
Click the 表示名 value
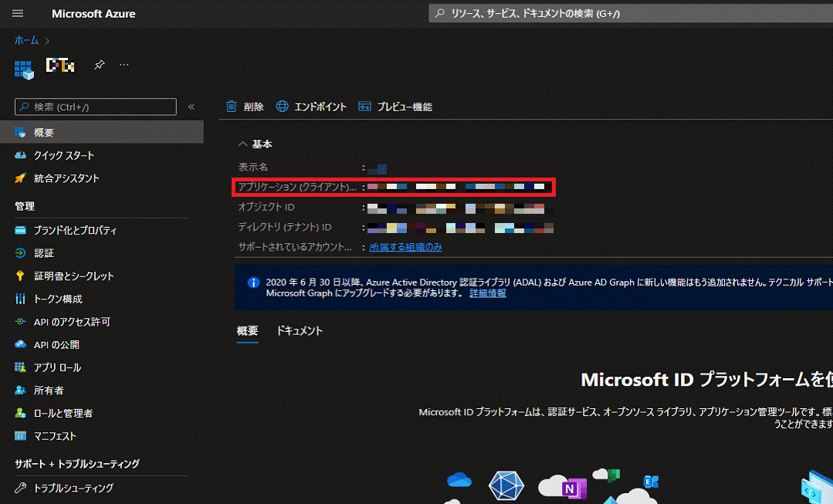tap(378, 169)
